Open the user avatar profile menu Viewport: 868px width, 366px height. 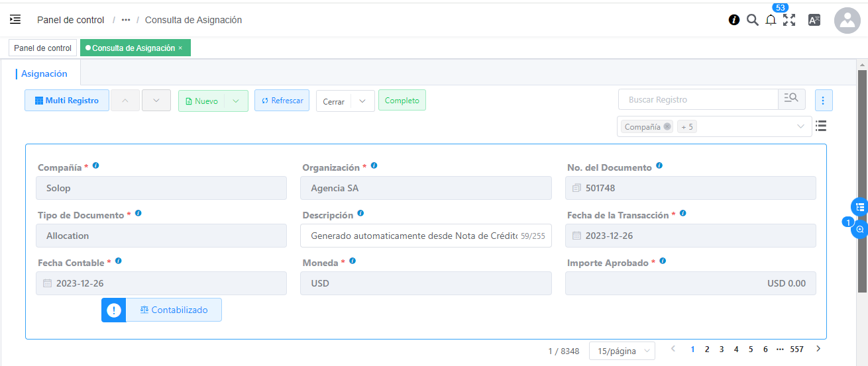(847, 21)
